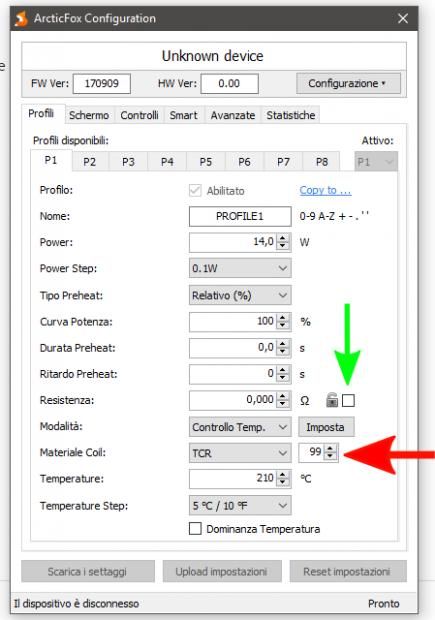The height and width of the screenshot is (620, 435).
Task: Open the Smart tab
Action: (x=183, y=115)
